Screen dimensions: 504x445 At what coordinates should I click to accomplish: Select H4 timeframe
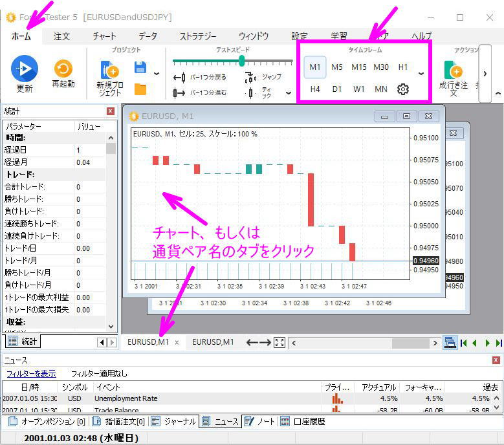pos(315,89)
